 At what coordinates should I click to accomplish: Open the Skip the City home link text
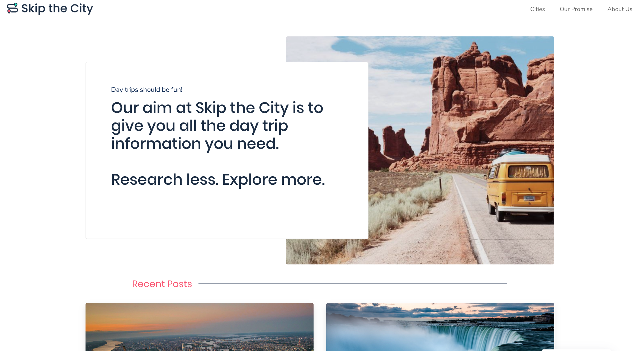[x=57, y=8]
